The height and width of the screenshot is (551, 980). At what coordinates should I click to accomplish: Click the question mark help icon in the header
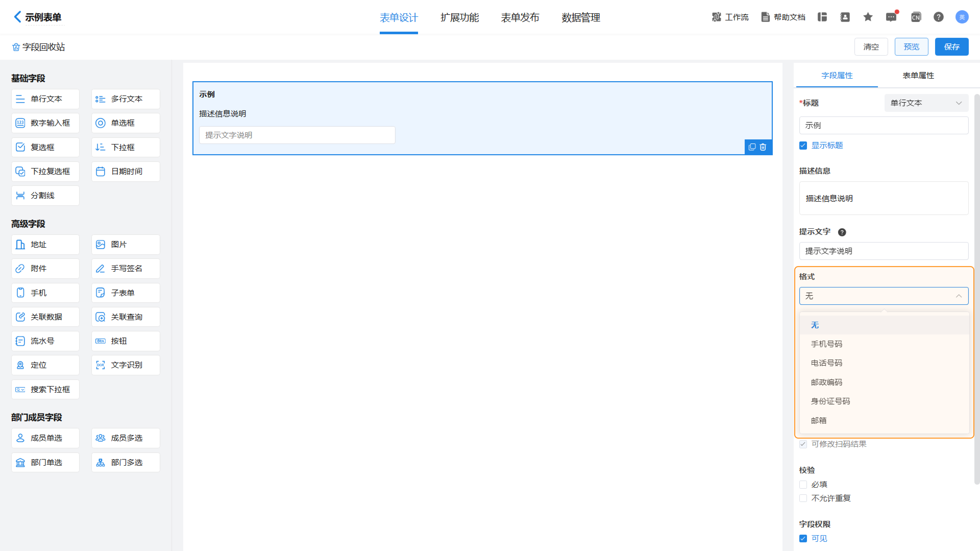[939, 17]
